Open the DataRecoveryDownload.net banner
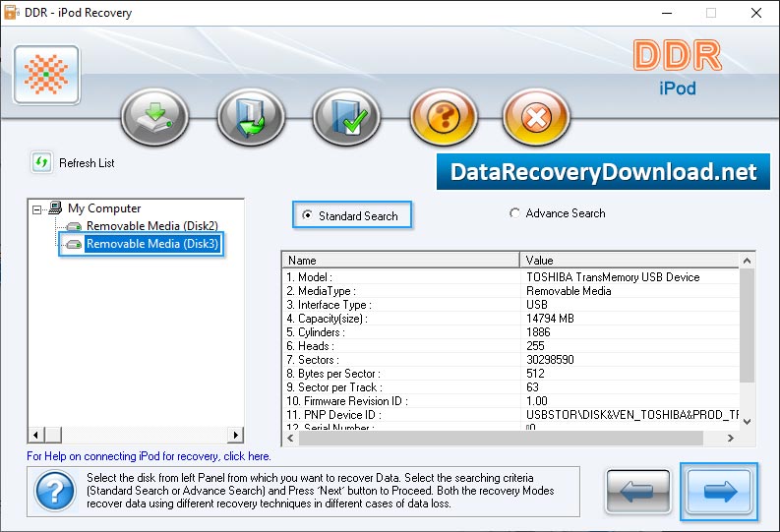Viewport: 780px width, 532px height. click(x=603, y=171)
